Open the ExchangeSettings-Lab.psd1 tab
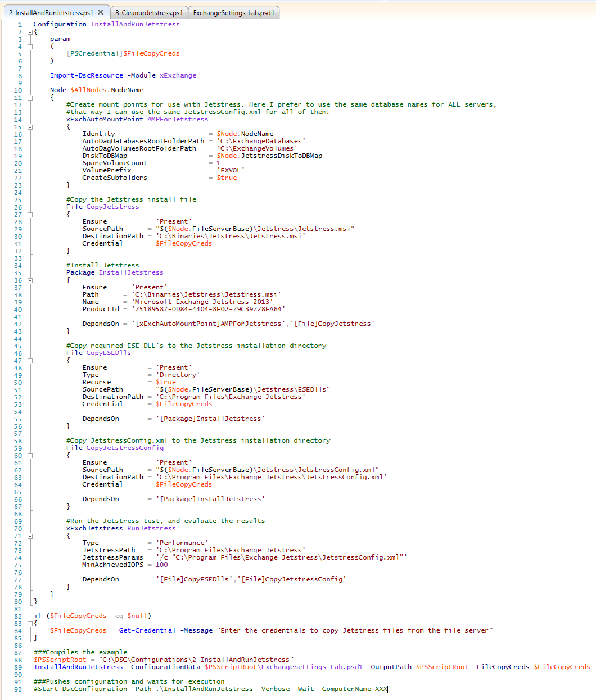The image size is (596, 700). 233,13
